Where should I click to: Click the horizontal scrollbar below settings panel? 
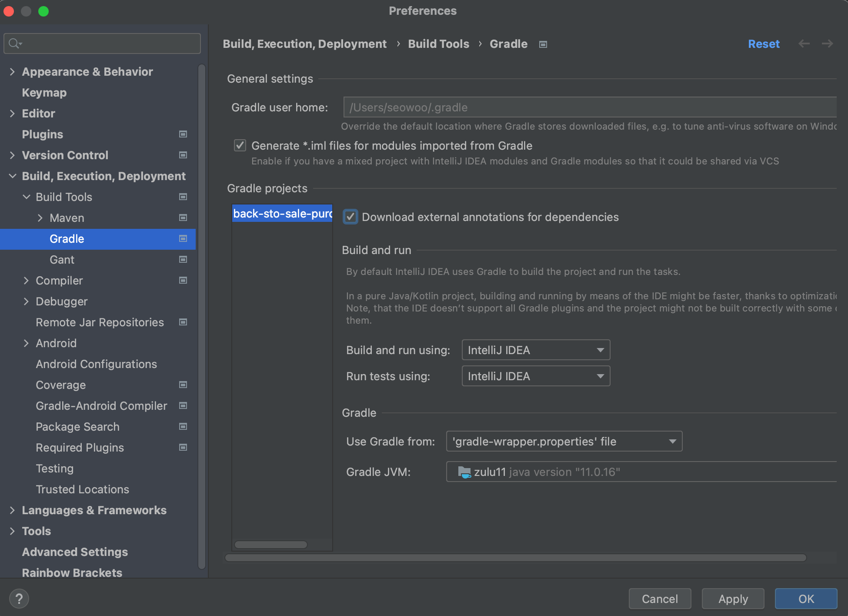(x=515, y=558)
